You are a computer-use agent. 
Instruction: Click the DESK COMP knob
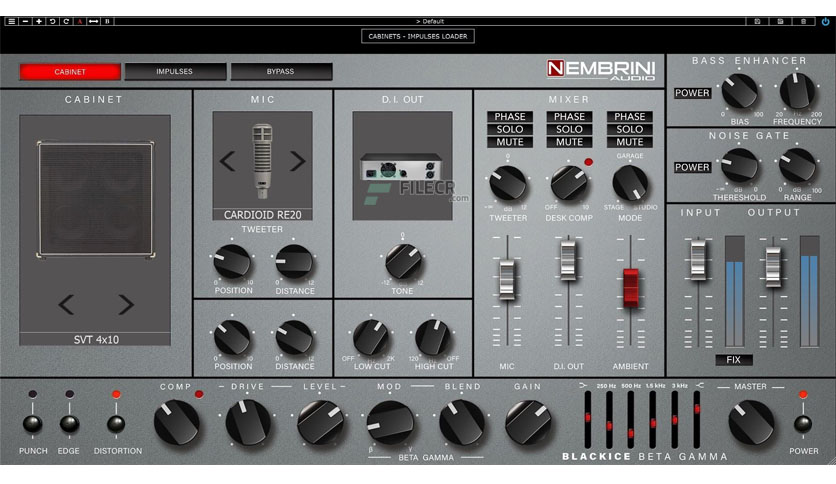(569, 183)
